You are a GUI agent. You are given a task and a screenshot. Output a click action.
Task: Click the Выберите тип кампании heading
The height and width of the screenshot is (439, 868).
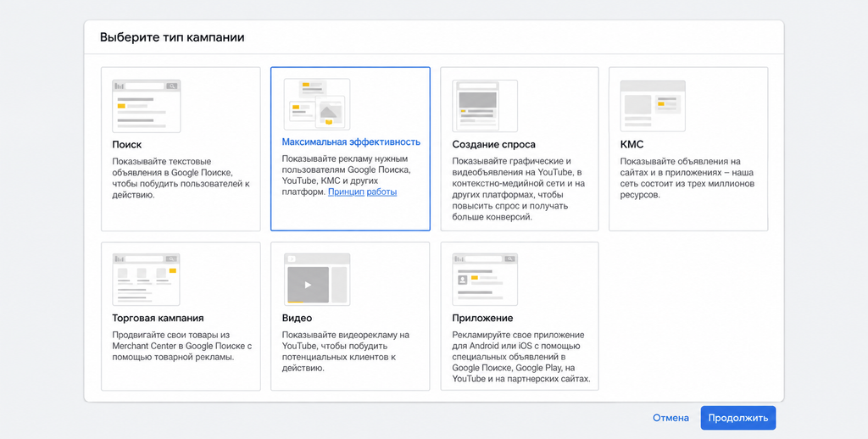pyautogui.click(x=172, y=37)
